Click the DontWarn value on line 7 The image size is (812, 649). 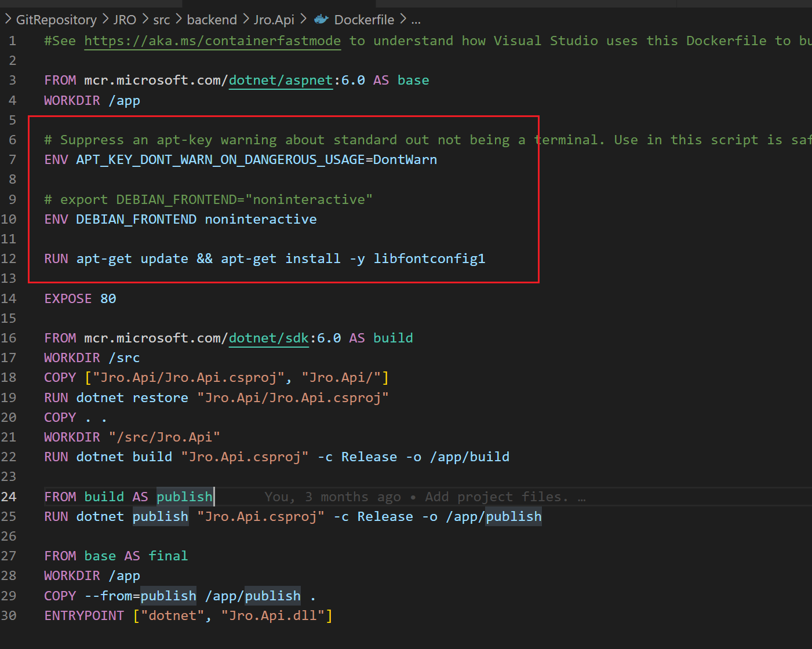click(405, 159)
